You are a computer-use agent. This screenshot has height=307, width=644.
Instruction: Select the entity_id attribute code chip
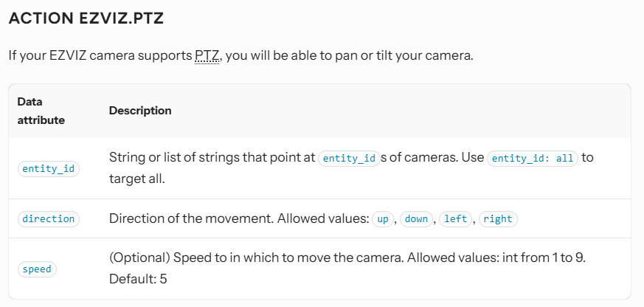48,169
